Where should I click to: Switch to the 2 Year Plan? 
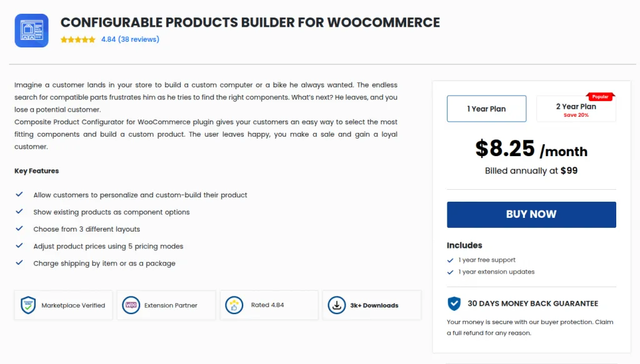click(576, 109)
